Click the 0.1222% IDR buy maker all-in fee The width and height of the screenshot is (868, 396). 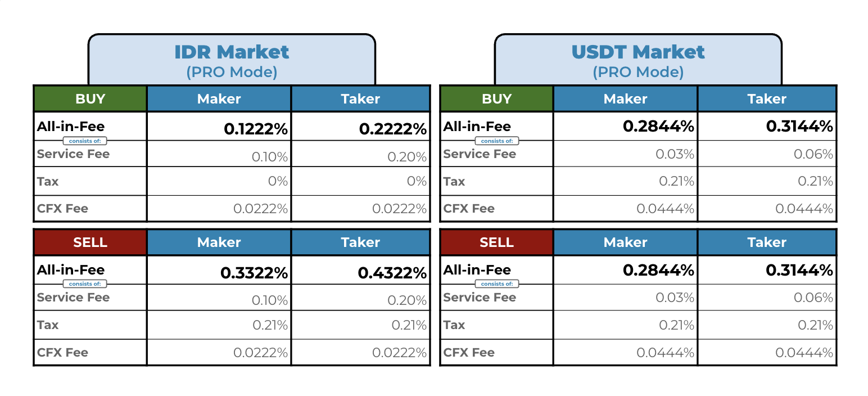point(256,129)
